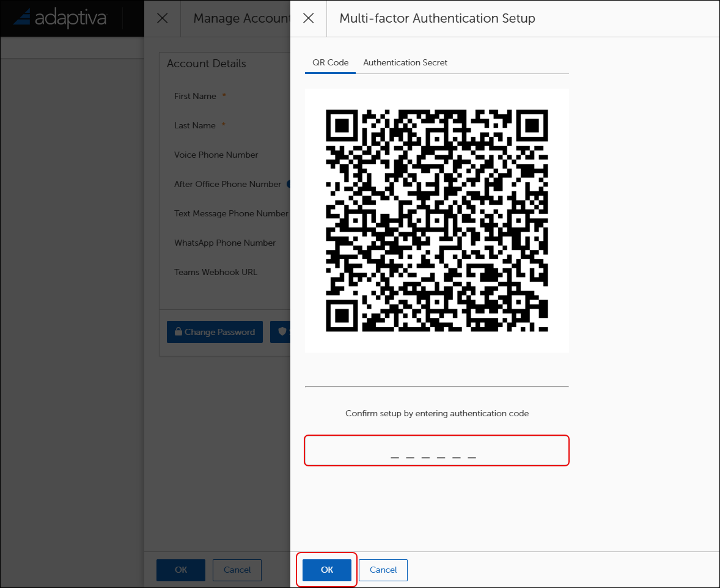Cancel the Multi-factor Authentication Setup
The width and height of the screenshot is (720, 588).
383,570
